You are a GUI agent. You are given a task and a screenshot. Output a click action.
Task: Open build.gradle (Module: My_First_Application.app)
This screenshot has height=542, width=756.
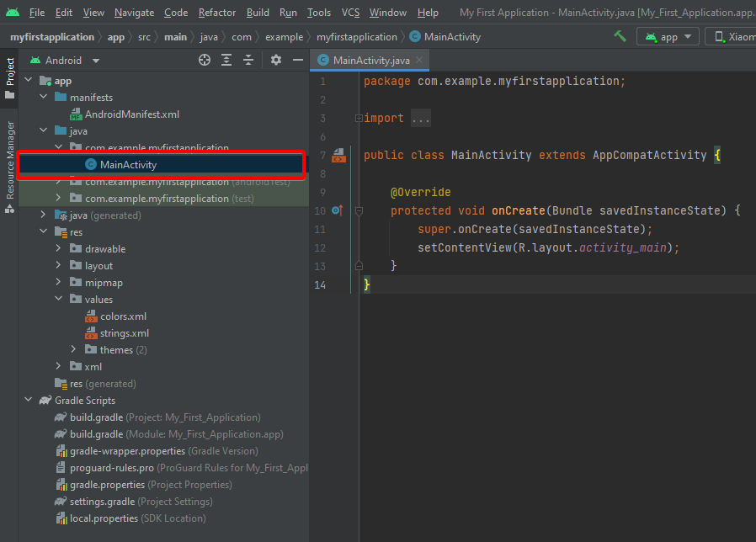tap(169, 434)
